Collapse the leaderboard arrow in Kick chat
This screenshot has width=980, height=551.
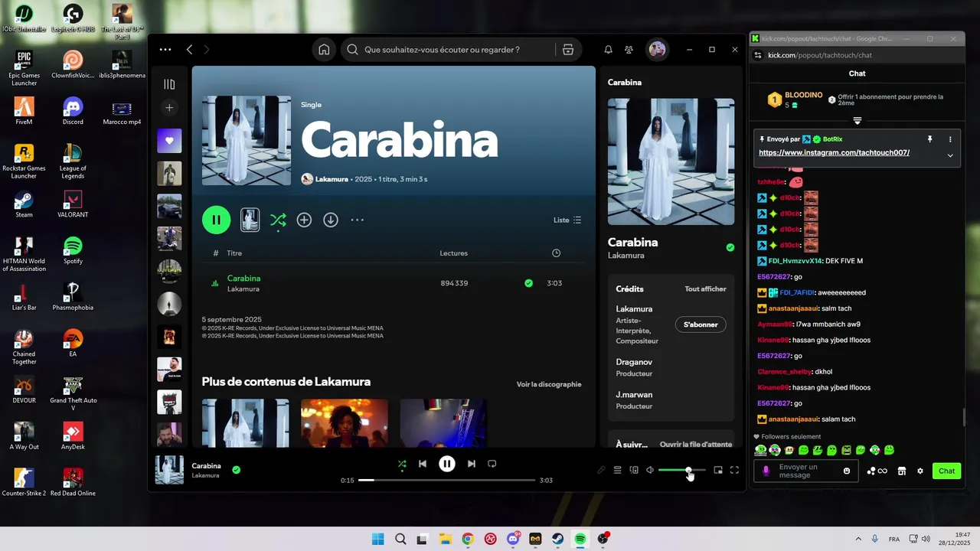click(x=857, y=121)
